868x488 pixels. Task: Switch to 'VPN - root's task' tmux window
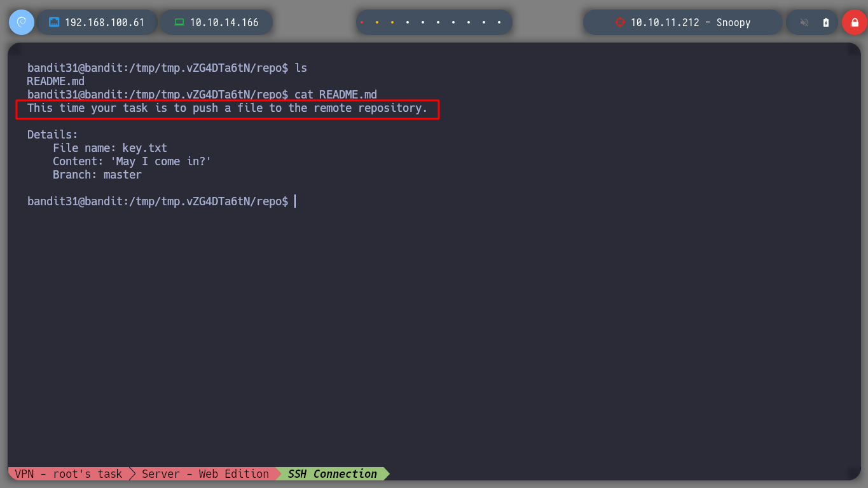69,474
